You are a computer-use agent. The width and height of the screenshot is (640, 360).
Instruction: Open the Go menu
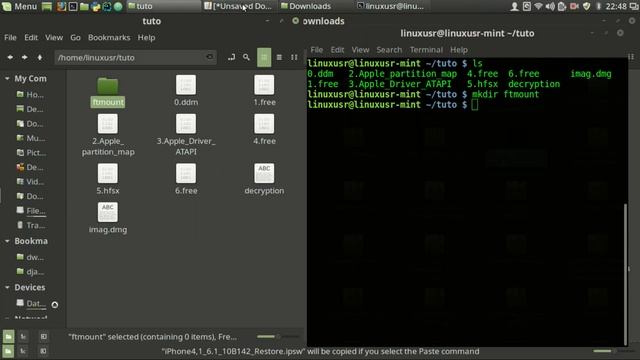click(76, 38)
